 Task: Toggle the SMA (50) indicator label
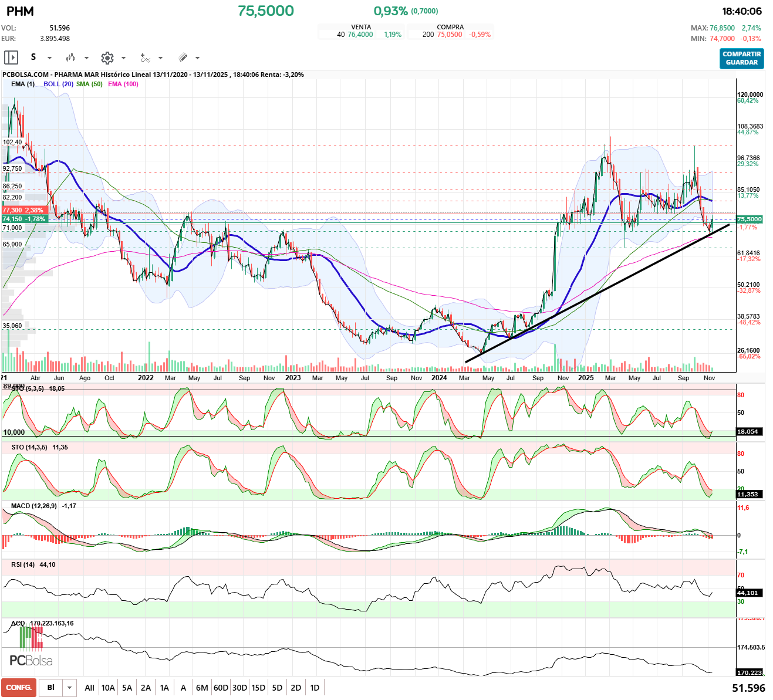point(89,84)
